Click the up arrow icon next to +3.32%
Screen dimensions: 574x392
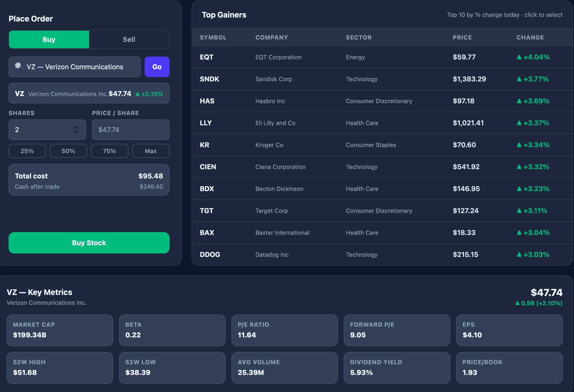[519, 167]
